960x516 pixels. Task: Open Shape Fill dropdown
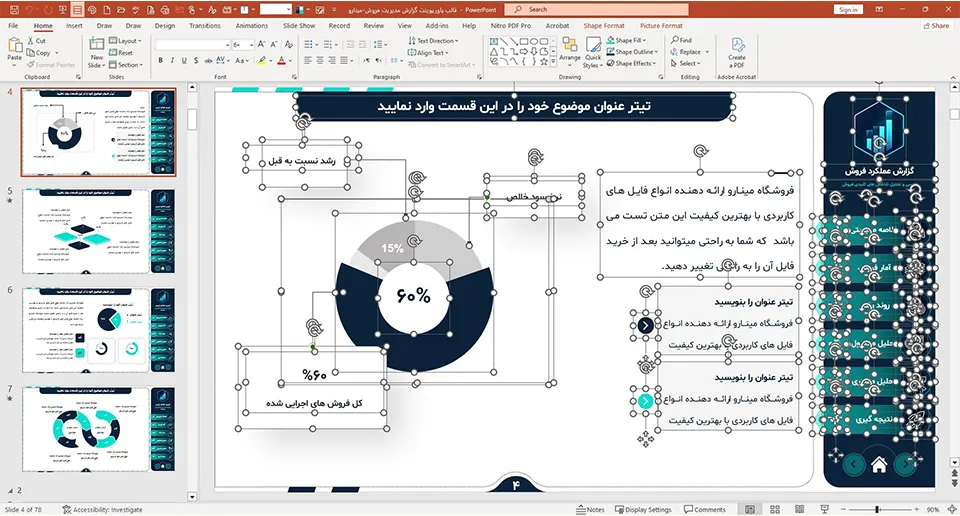[x=626, y=40]
